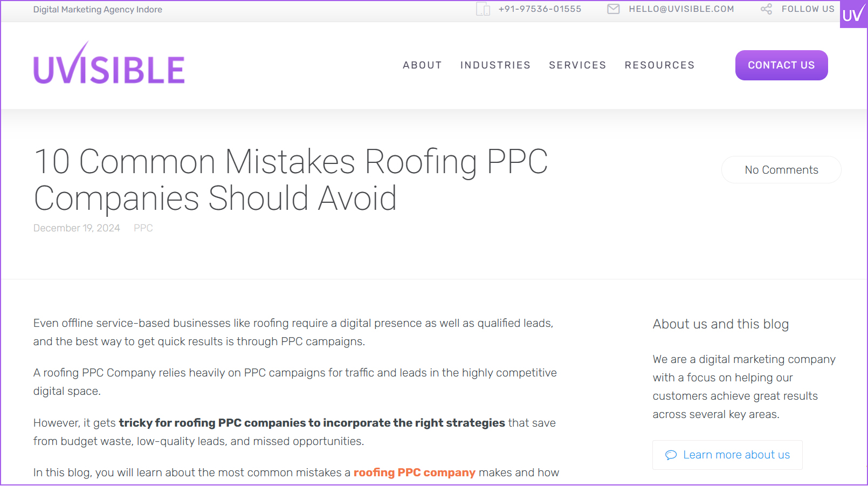The width and height of the screenshot is (868, 486).
Task: Expand the Resources navigation menu
Action: click(659, 65)
